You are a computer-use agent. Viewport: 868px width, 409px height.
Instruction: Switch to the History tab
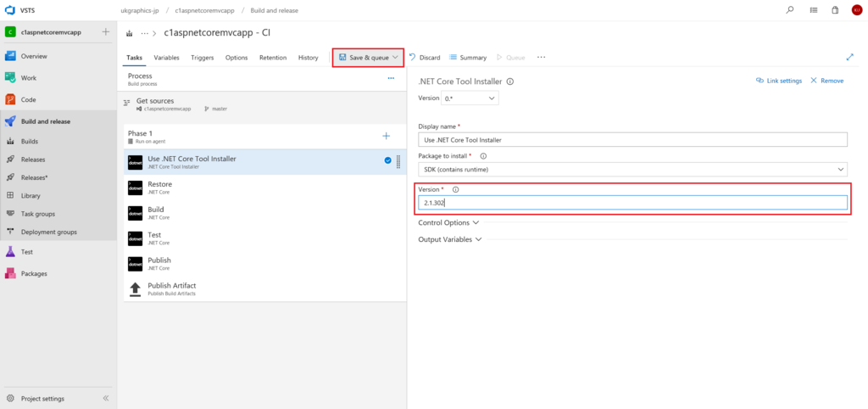click(x=309, y=58)
